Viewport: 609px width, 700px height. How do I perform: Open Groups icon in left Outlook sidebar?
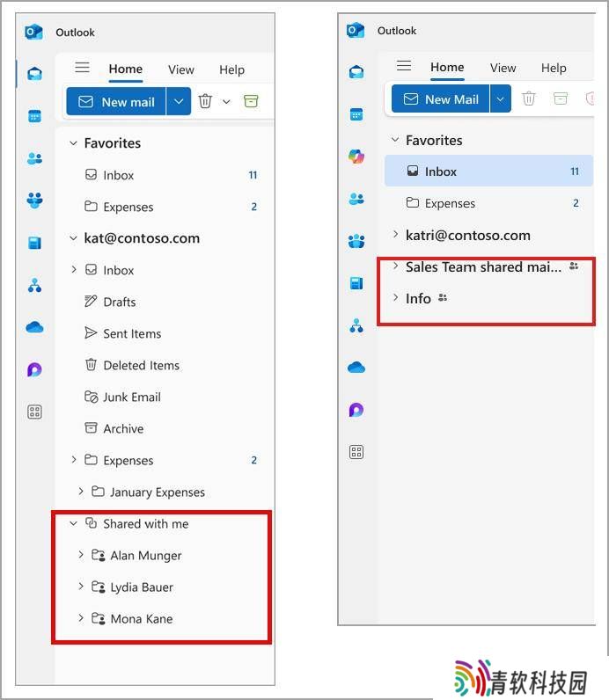(x=35, y=200)
